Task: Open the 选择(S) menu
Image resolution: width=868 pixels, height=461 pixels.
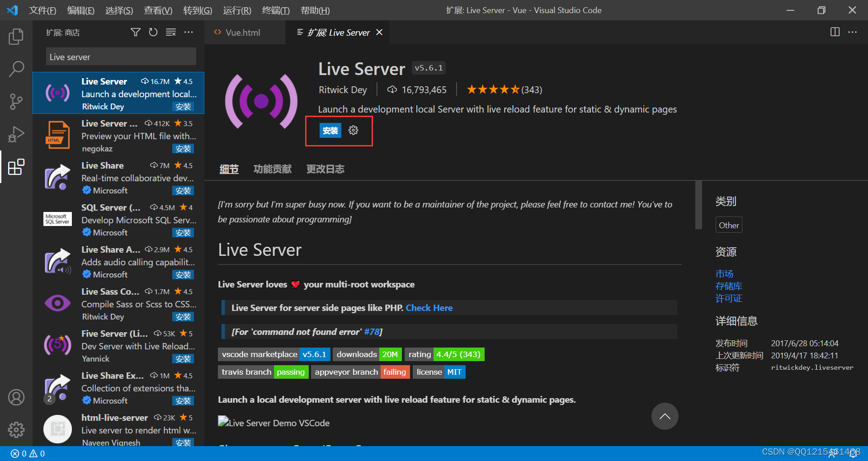Action: coord(119,10)
